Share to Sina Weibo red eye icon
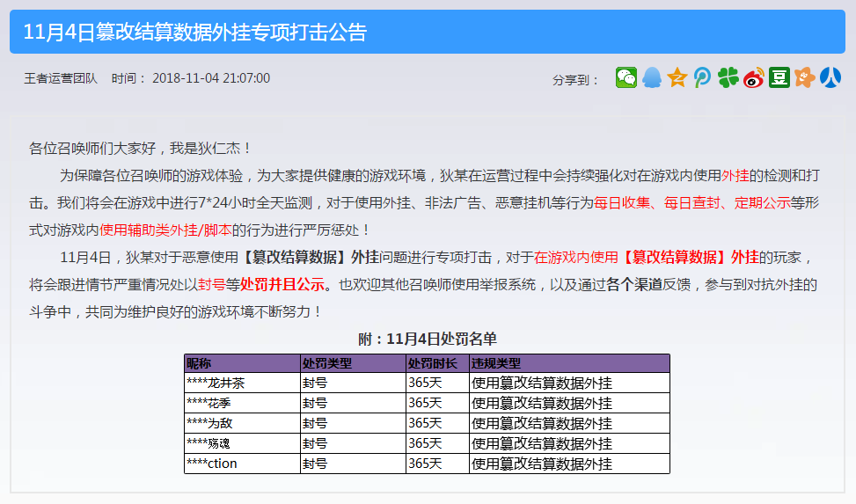The image size is (856, 504). point(754,77)
